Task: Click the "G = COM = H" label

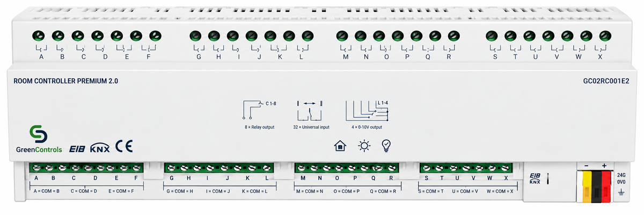Action: click(x=180, y=191)
